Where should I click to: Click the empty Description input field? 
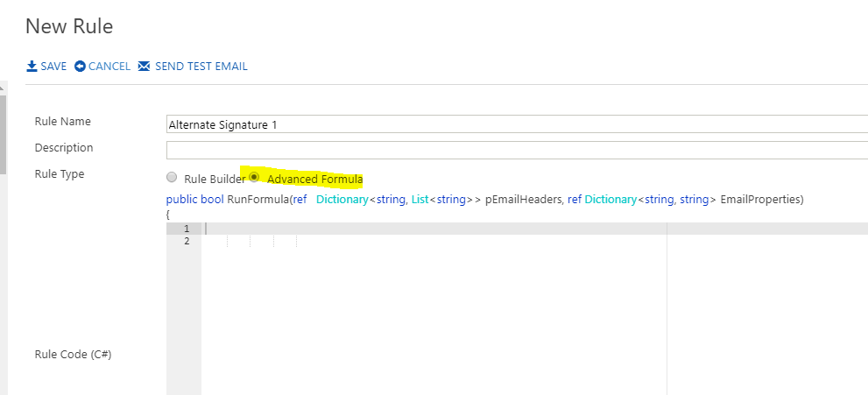[x=517, y=150]
